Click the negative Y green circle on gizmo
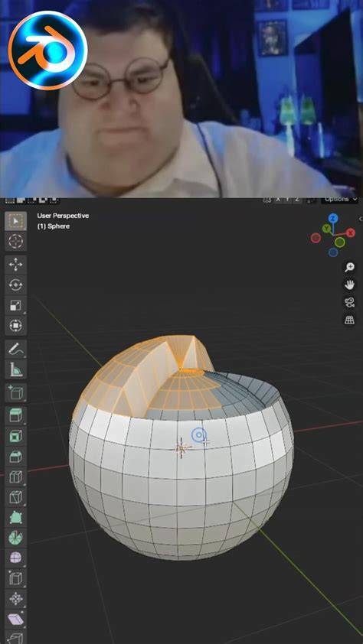This screenshot has height=644, width=363. click(339, 242)
